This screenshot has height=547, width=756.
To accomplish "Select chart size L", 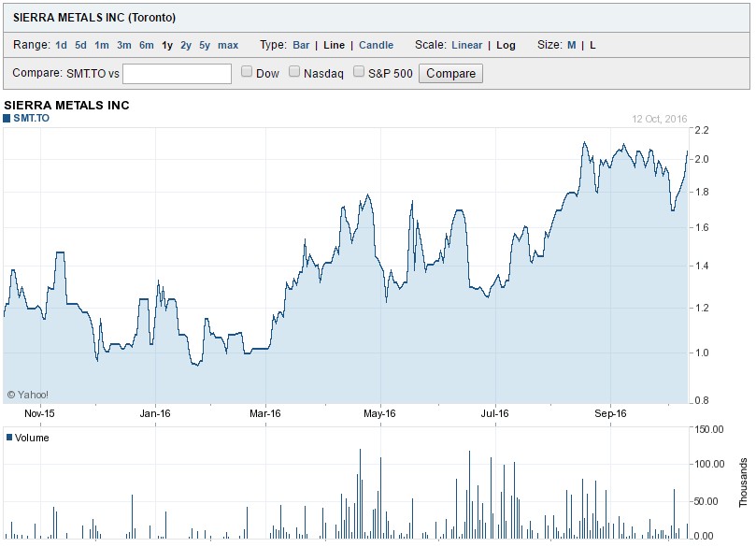I will click(592, 45).
